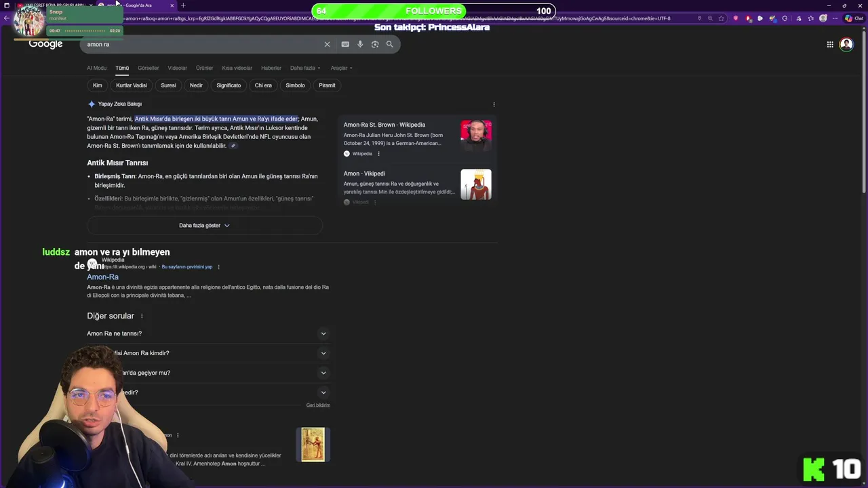Open the Kısa videolar tab

point(237,68)
